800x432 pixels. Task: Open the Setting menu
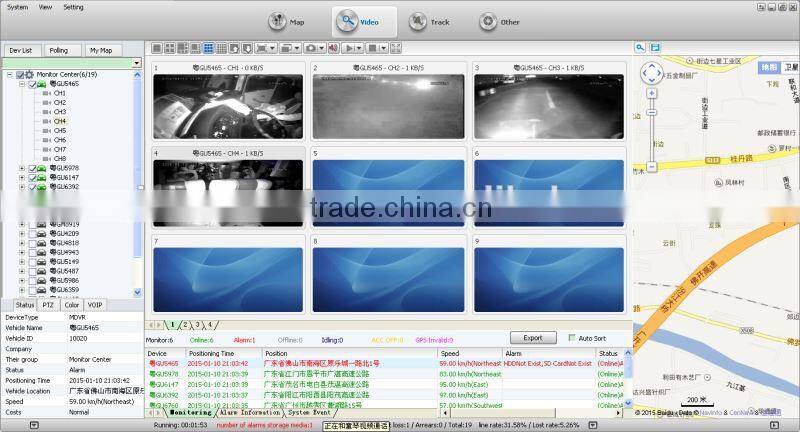pyautogui.click(x=73, y=7)
